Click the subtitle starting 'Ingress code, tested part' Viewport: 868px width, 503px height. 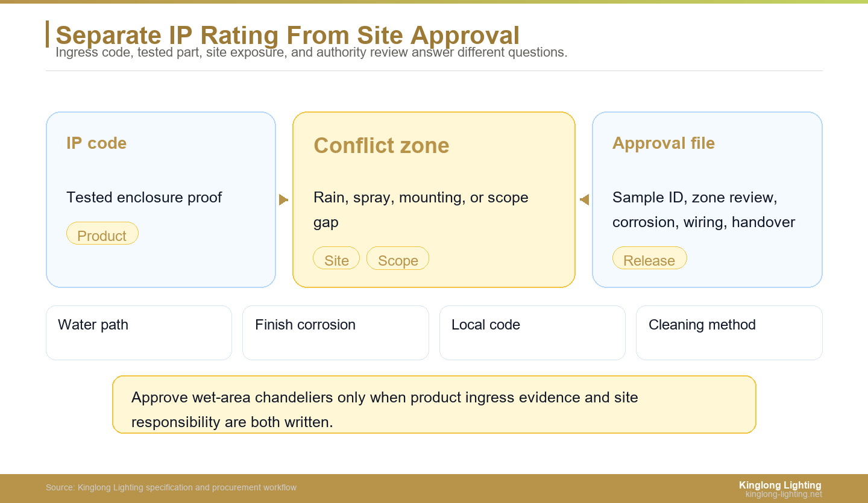click(x=311, y=52)
